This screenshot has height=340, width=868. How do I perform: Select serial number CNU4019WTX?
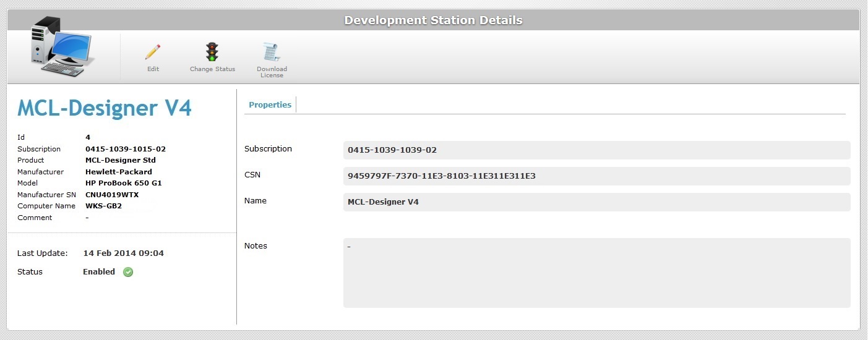point(112,195)
